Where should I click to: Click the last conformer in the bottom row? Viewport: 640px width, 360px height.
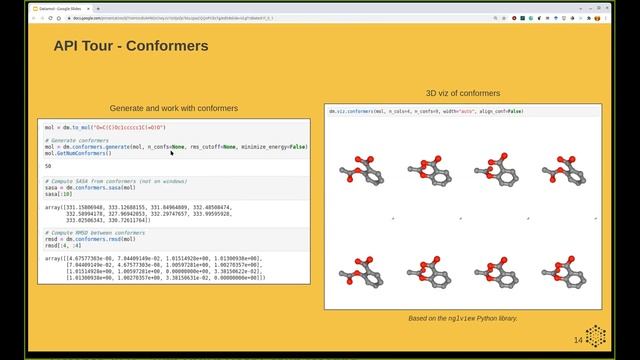click(564, 272)
